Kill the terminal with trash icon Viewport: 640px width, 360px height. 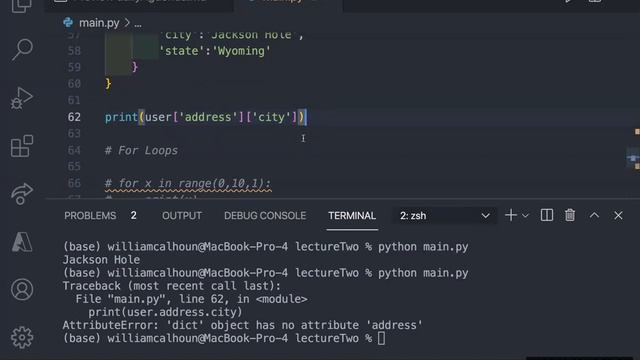click(x=570, y=215)
